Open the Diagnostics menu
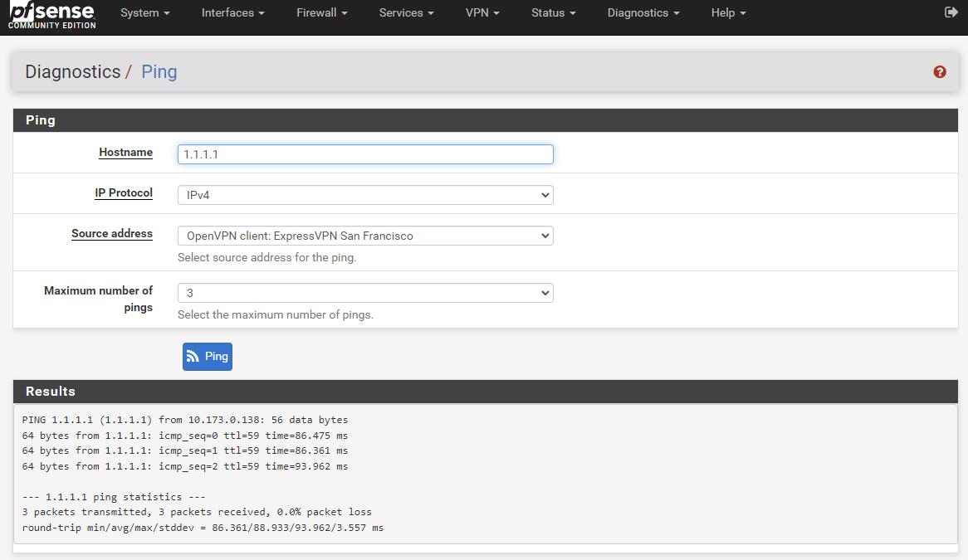968x560 pixels. pos(643,13)
